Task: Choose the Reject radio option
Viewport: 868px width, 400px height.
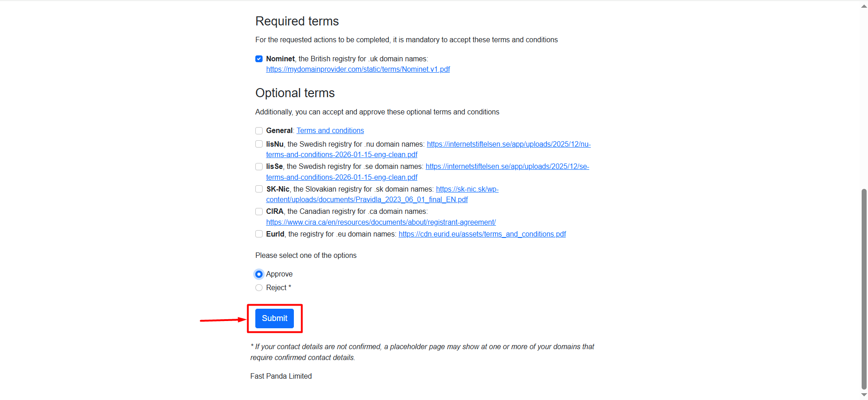Action: (259, 288)
